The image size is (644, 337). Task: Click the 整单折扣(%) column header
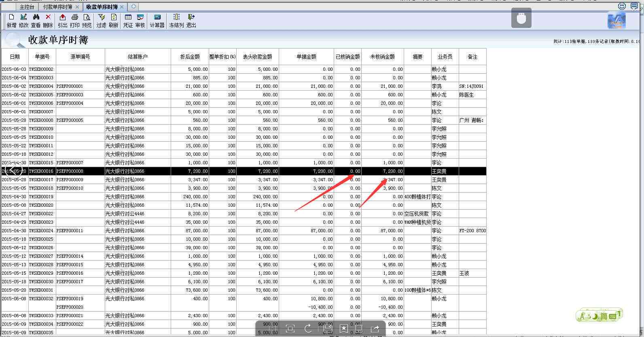(222, 57)
